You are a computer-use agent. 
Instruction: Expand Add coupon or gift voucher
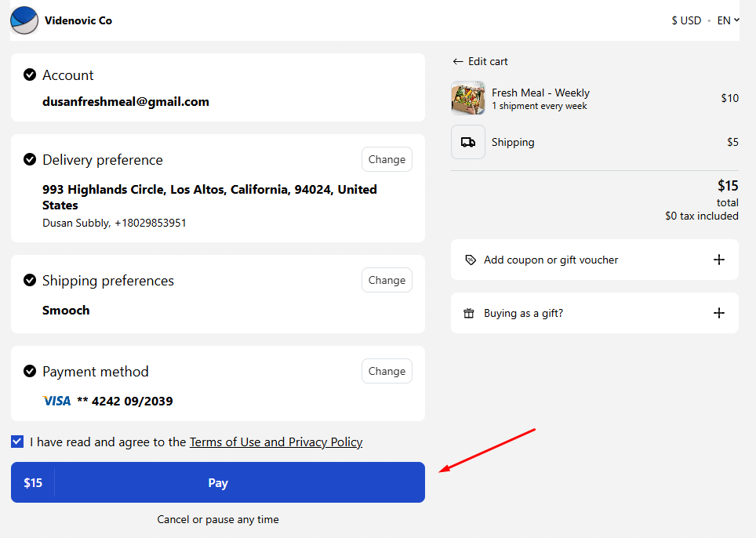(718, 260)
